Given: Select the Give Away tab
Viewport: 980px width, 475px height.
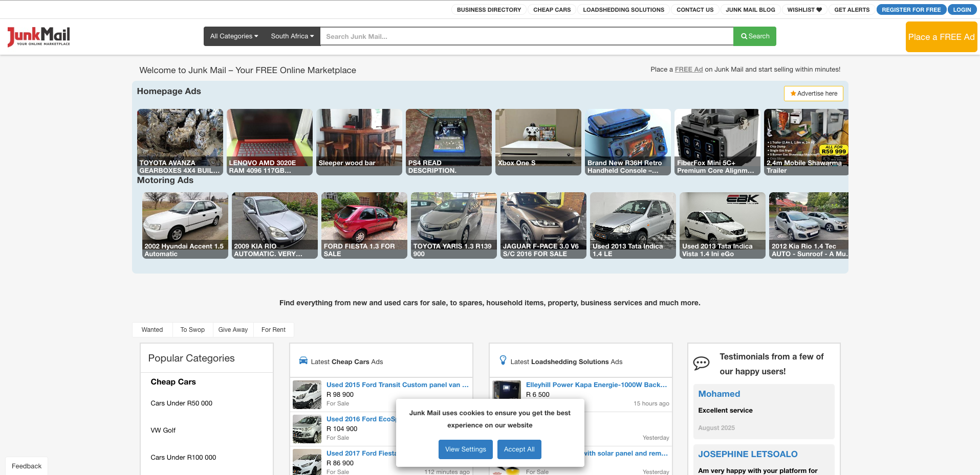Looking at the screenshot, I should coord(233,330).
